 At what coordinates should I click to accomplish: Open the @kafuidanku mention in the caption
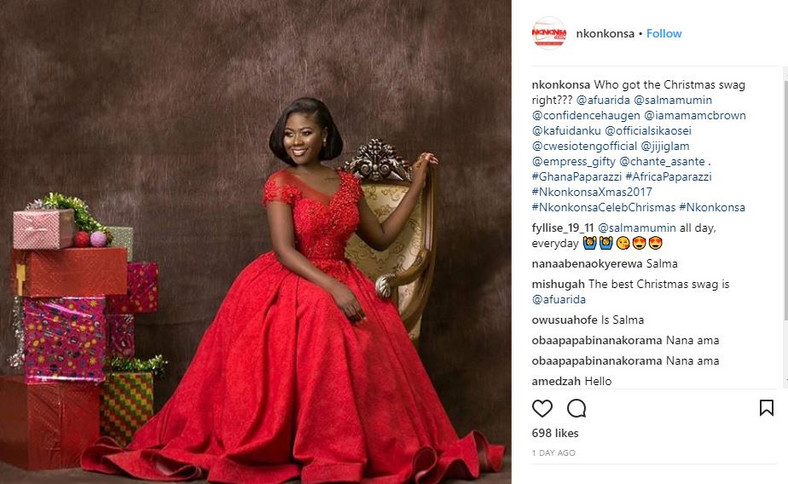tap(566, 131)
